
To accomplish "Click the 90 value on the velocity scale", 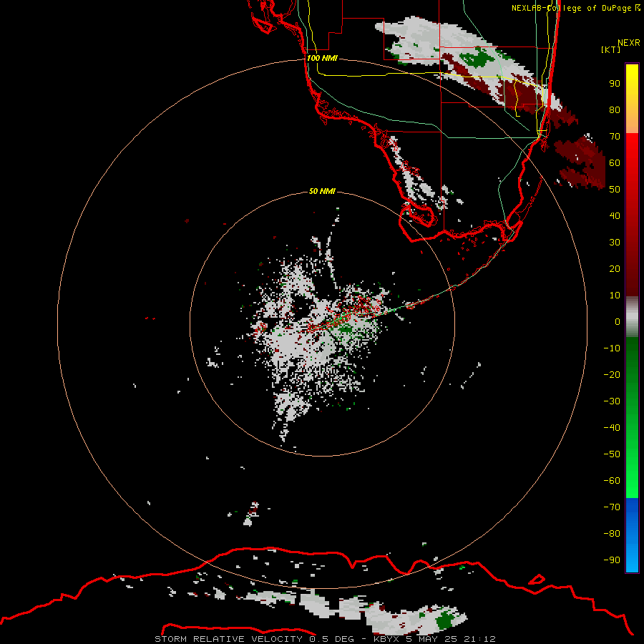I will (615, 84).
